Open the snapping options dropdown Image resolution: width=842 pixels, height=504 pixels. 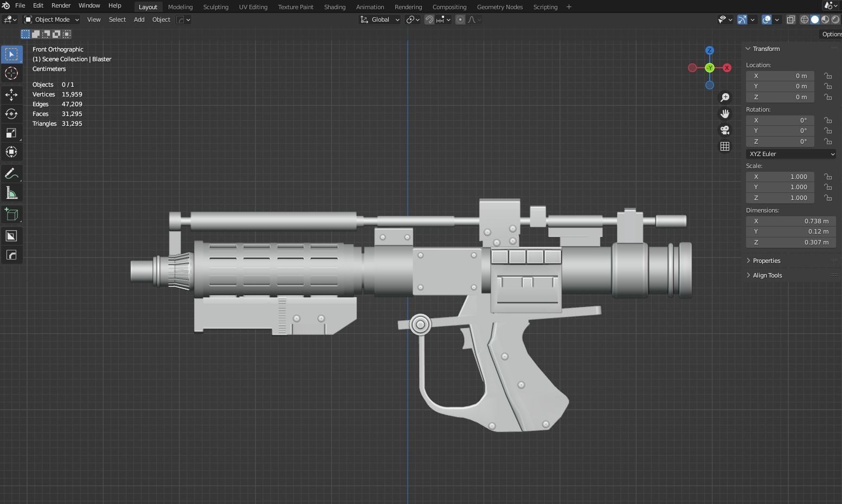443,20
